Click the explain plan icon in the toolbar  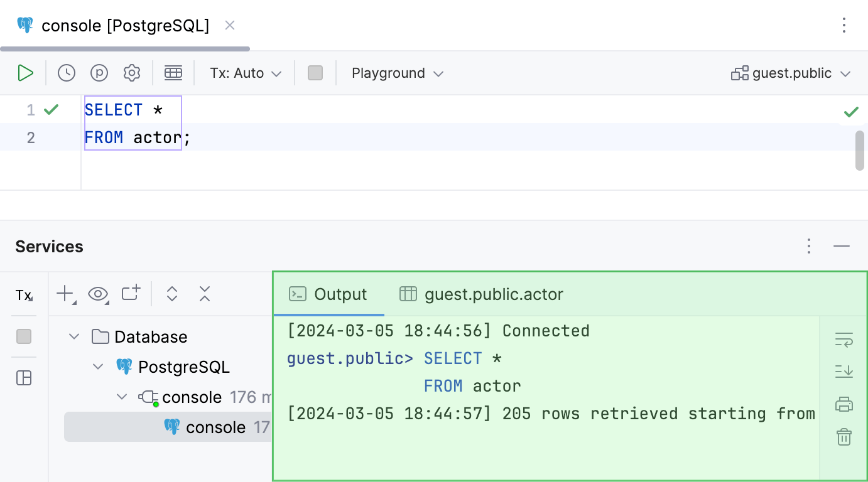(99, 73)
